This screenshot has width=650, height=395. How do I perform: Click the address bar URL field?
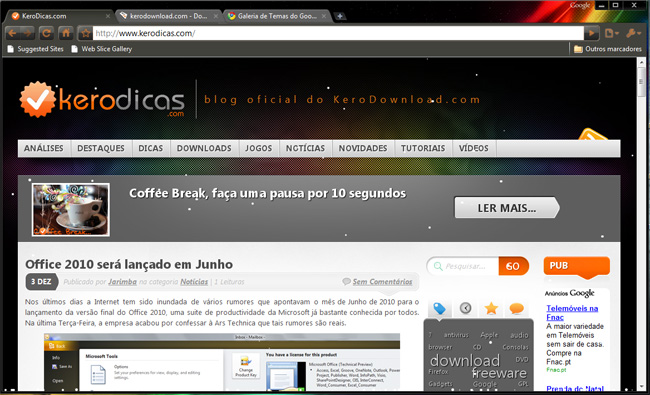338,33
